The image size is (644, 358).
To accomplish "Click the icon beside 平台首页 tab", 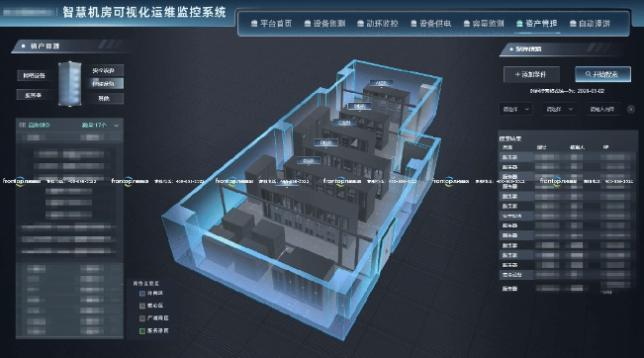I will (x=254, y=24).
